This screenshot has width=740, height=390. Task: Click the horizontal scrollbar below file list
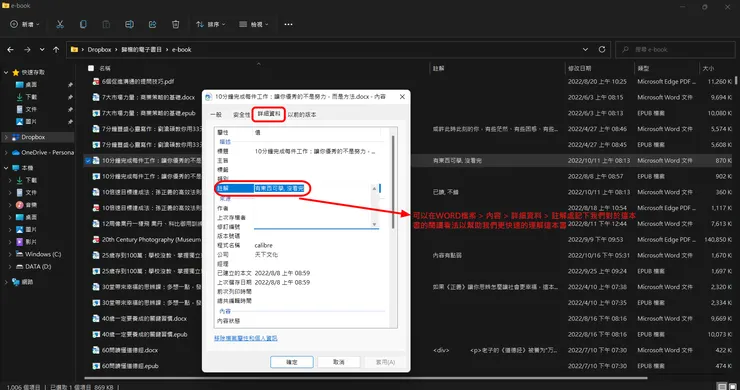click(366, 378)
